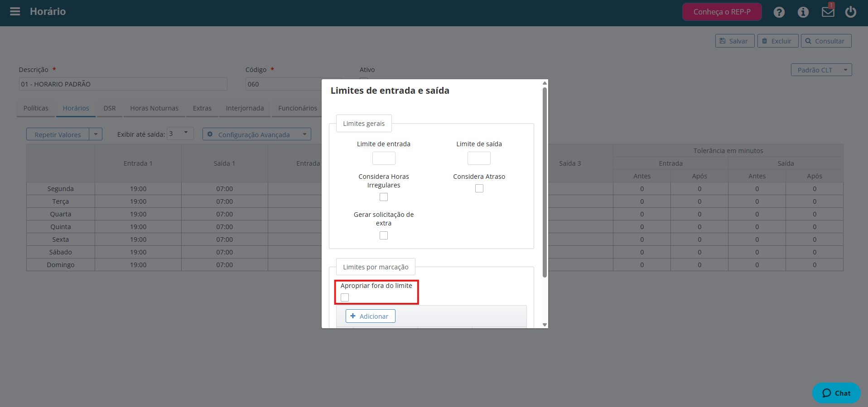Click the Excluir button
The image size is (868, 407).
tap(777, 41)
